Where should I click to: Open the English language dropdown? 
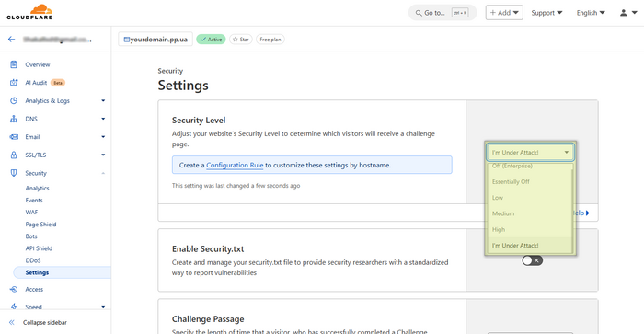coord(591,13)
